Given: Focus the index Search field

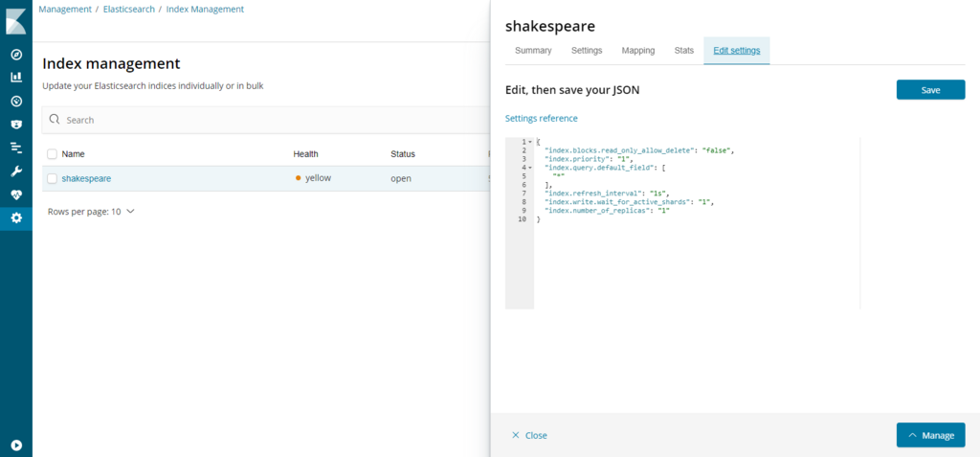Looking at the screenshot, I should [266, 120].
